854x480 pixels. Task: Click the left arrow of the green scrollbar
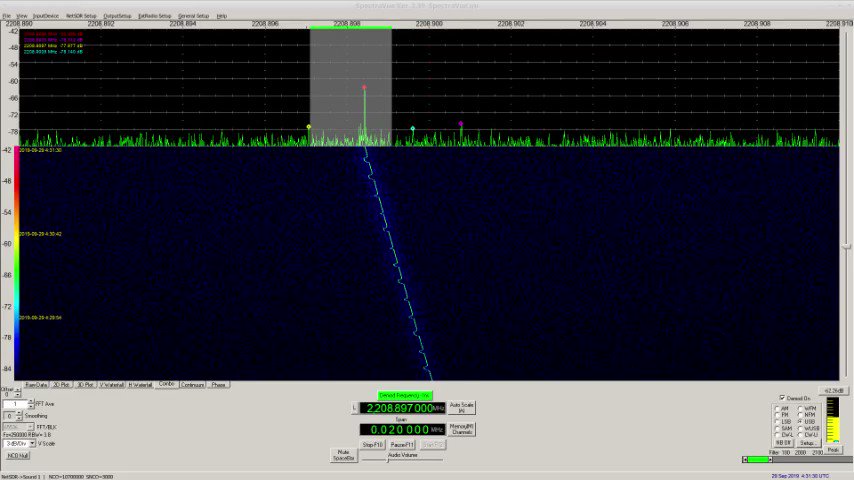coord(745,460)
